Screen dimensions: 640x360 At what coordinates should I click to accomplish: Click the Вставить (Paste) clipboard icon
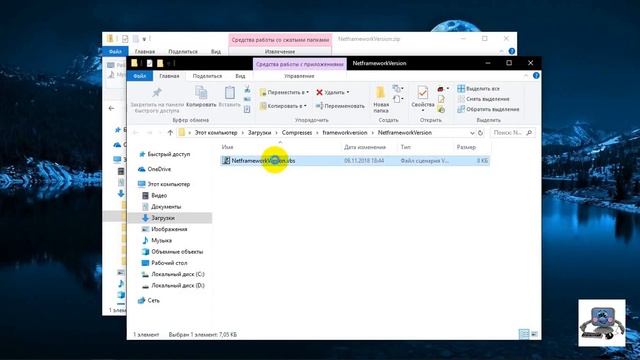pos(229,93)
